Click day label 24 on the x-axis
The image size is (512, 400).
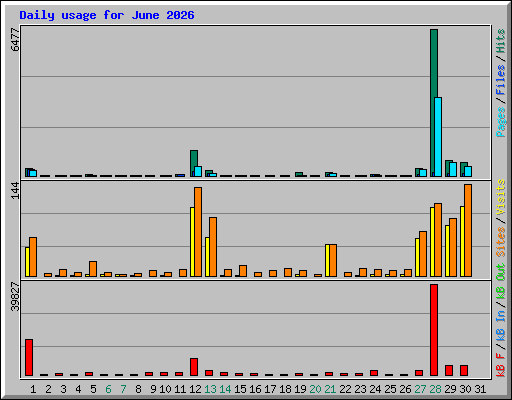pyautogui.click(x=375, y=389)
